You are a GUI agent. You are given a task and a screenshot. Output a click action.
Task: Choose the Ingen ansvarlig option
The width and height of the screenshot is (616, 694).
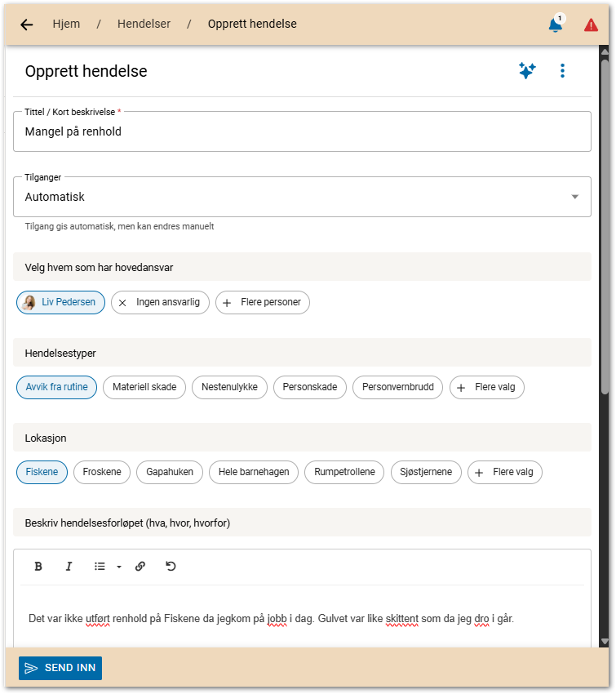(161, 302)
